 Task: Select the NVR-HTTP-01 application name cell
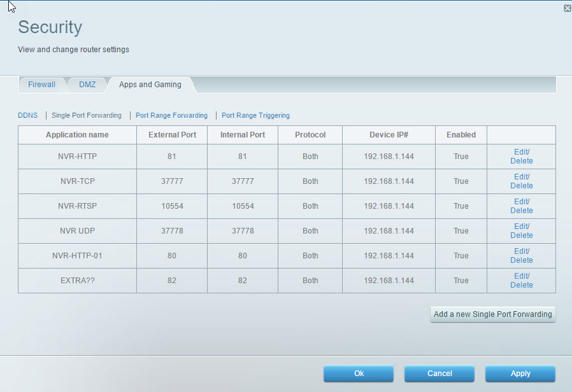77,255
